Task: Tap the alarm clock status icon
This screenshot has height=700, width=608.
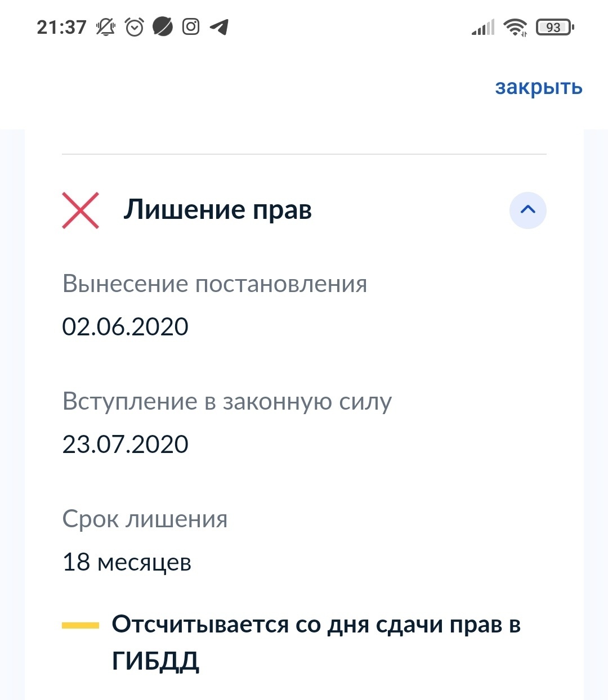Action: click(135, 27)
